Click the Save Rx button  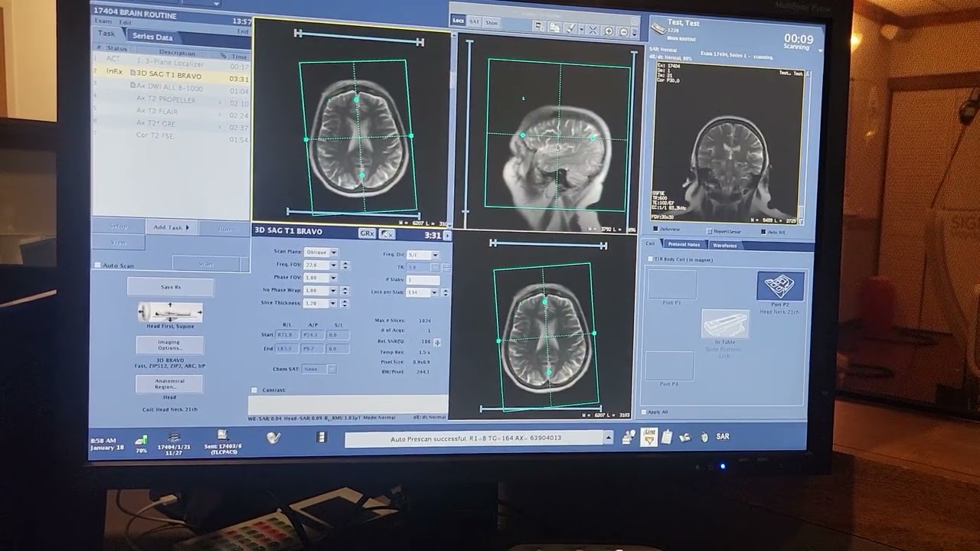[x=171, y=287]
